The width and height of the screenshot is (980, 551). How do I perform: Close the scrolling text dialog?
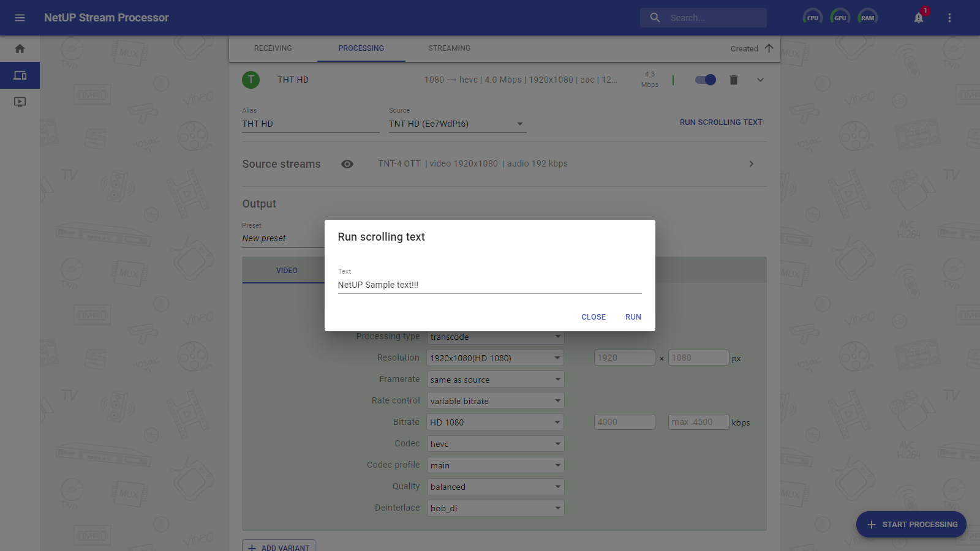(x=594, y=317)
